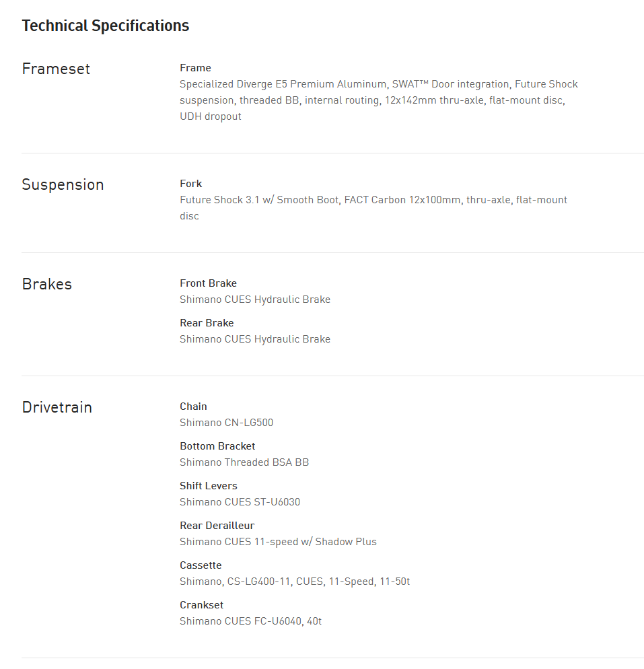Click the Shimano CN-LG500 chain value
Screen dimensions: 644x669
coord(226,423)
